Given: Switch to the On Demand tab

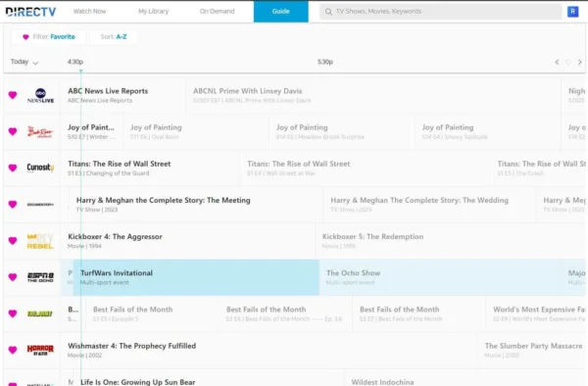Looking at the screenshot, I should (218, 11).
